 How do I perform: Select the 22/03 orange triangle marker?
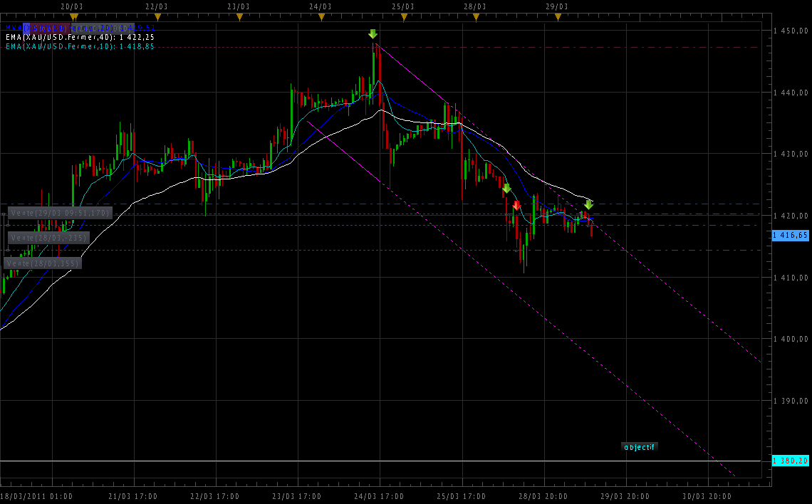(157, 16)
